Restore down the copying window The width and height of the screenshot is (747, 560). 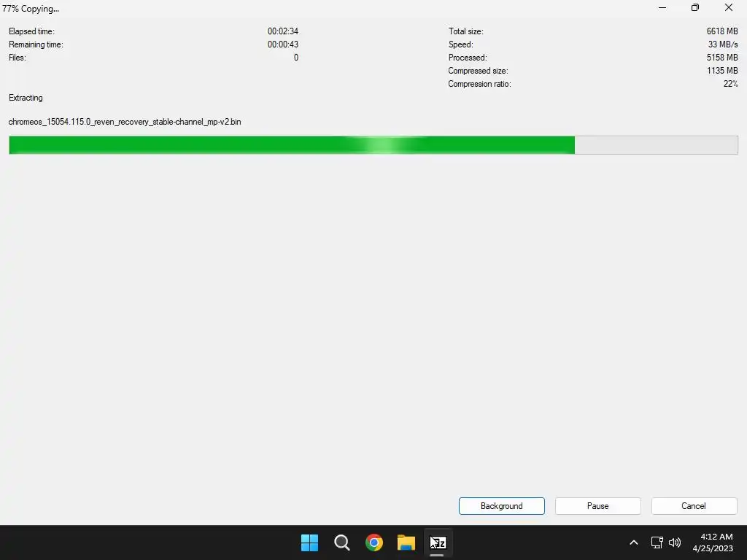coord(695,7)
